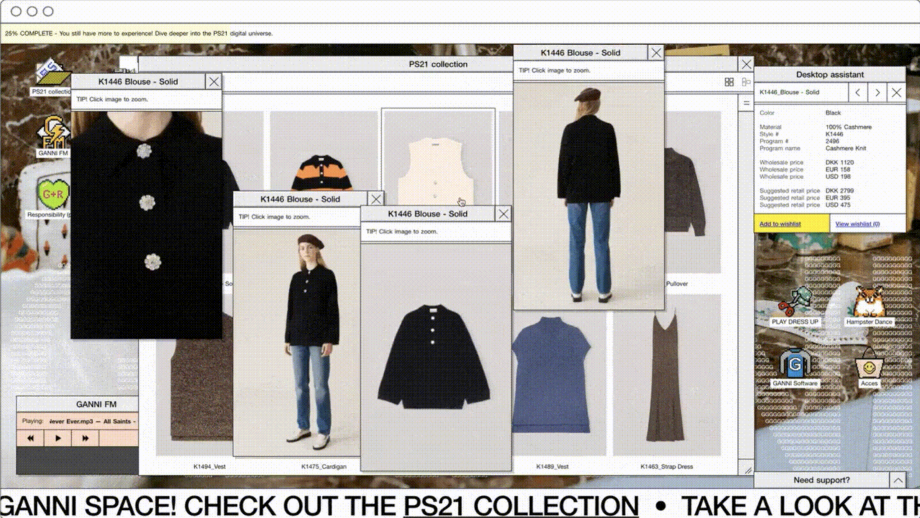
Task: Click the 25% COMPLETE progress message
Action: click(139, 33)
